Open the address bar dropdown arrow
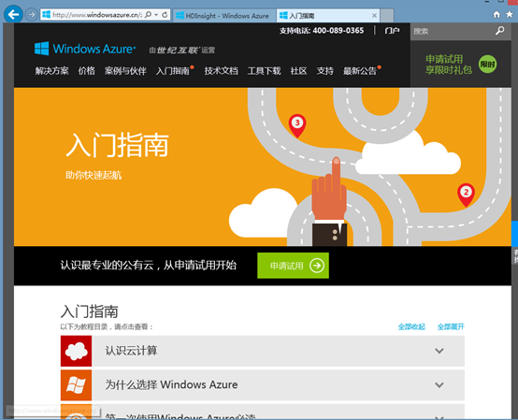Screen dimensions: 518x420 click(156, 15)
